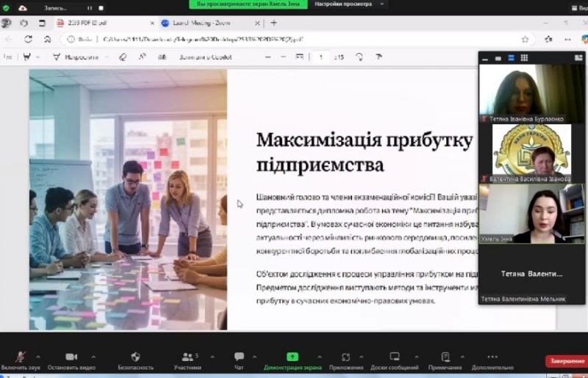Expand arrow next to Чат
The width and height of the screenshot is (588, 378).
(254, 357)
